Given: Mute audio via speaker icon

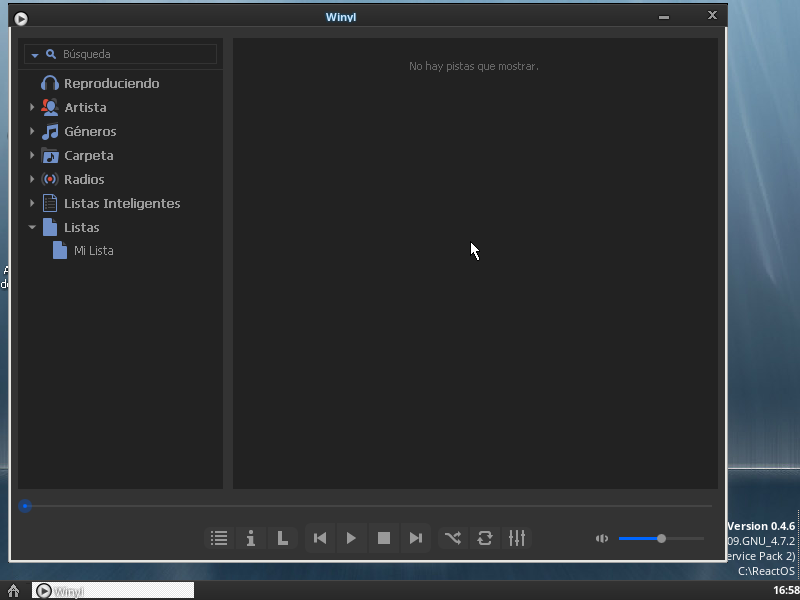Looking at the screenshot, I should [602, 538].
